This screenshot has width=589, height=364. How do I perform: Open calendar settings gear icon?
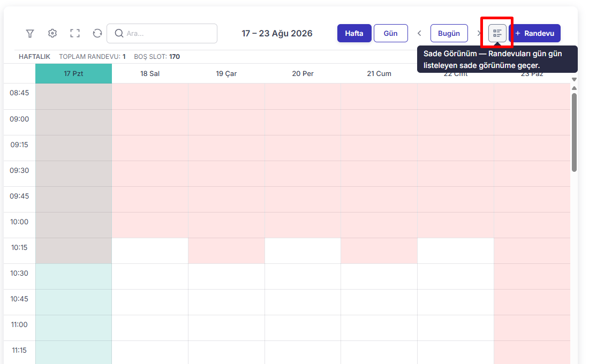[52, 33]
